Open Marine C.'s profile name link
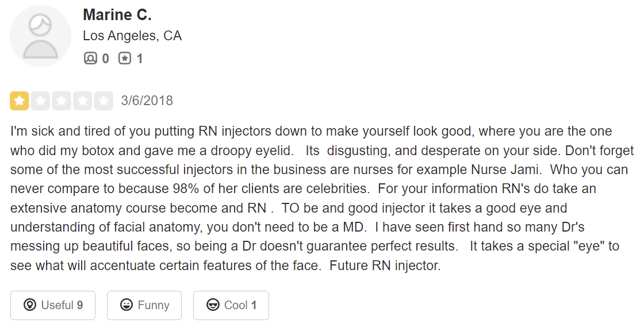The height and width of the screenshot is (331, 644). tap(117, 15)
